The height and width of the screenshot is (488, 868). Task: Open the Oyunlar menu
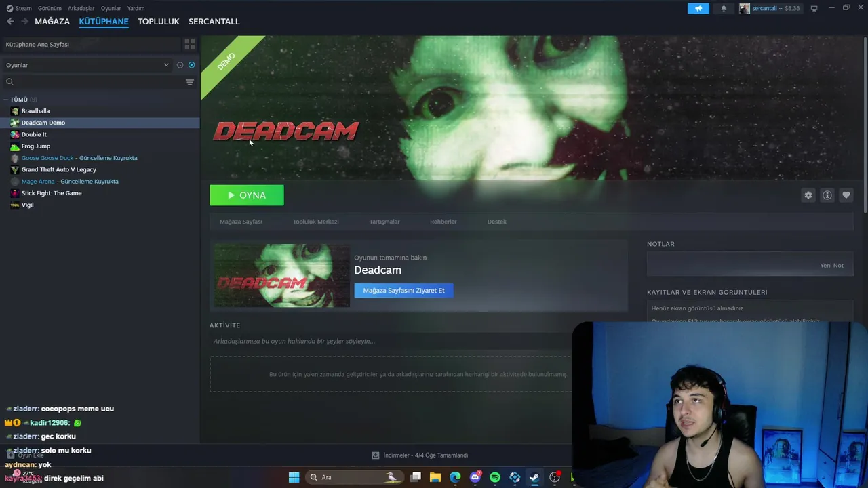[x=111, y=8]
